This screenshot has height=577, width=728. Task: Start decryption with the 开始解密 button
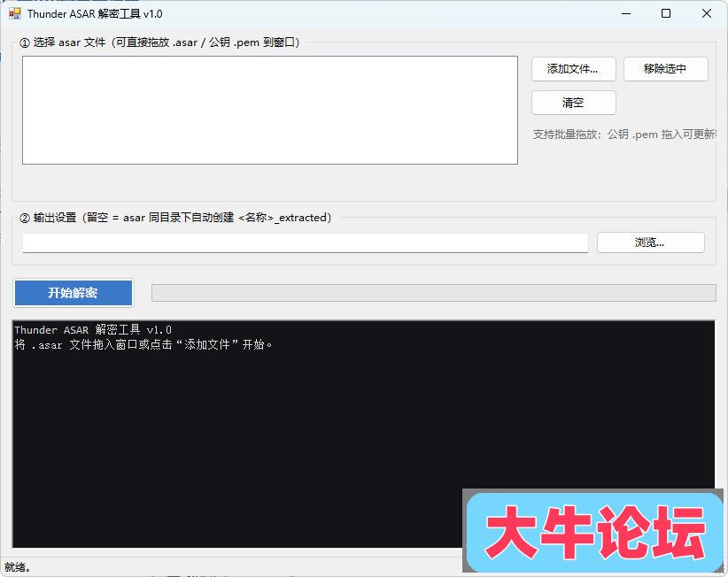[74, 293]
